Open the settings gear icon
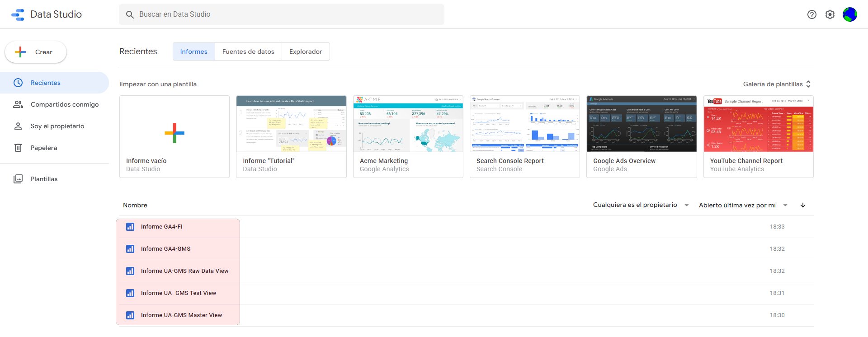 pos(830,14)
